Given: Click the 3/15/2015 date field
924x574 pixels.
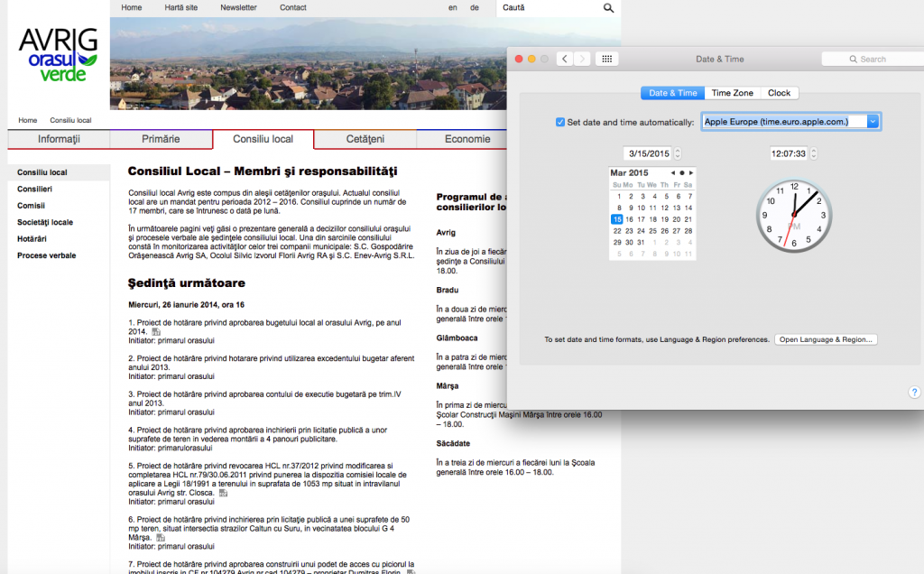Looking at the screenshot, I should pyautogui.click(x=648, y=153).
